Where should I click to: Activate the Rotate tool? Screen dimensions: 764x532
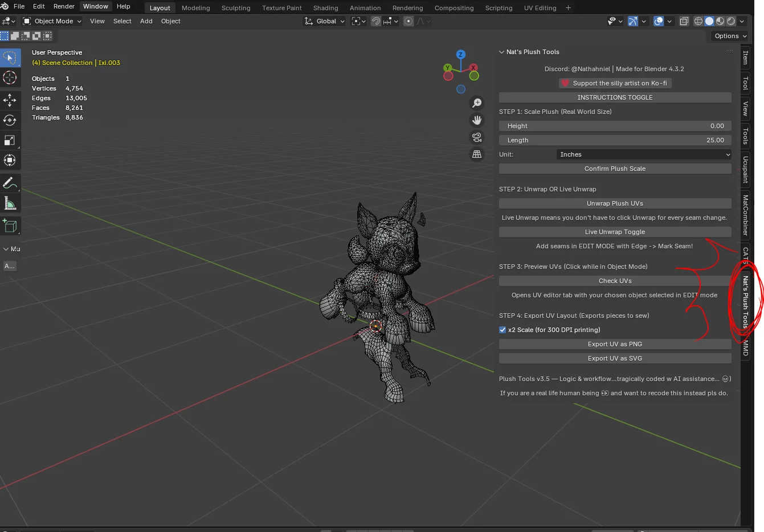coord(10,120)
